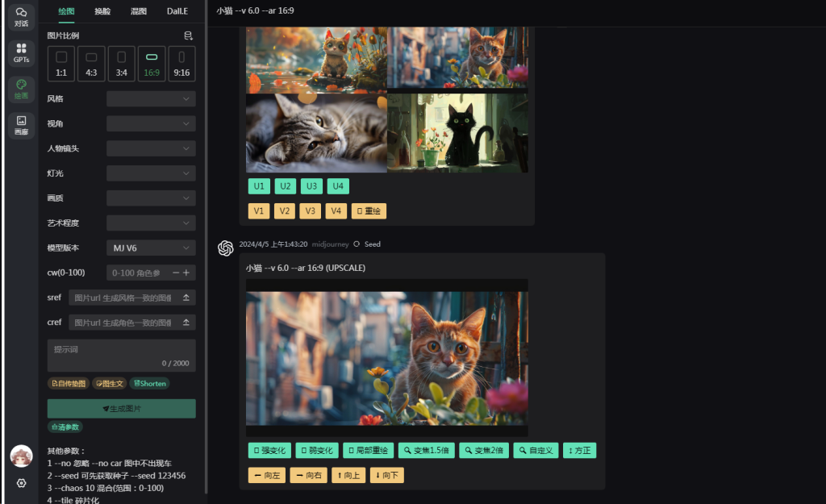Click the 提示词 prompt text area
826x504 pixels.
click(121, 355)
